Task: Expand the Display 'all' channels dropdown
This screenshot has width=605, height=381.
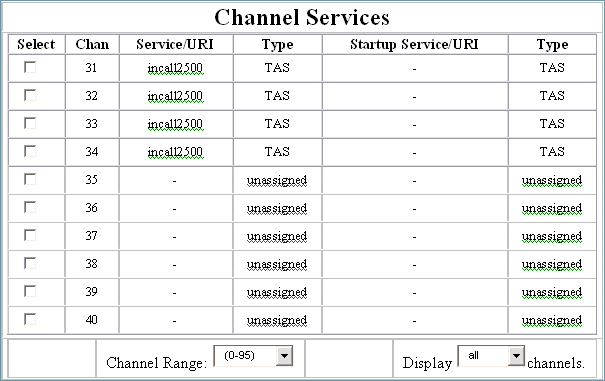Action: 491,356
